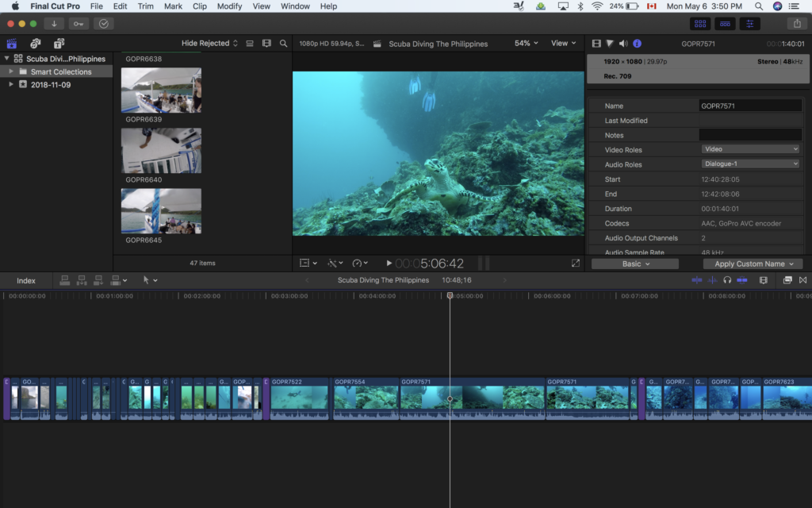Open the Clip menu
This screenshot has width=812, height=508.
[200, 6]
